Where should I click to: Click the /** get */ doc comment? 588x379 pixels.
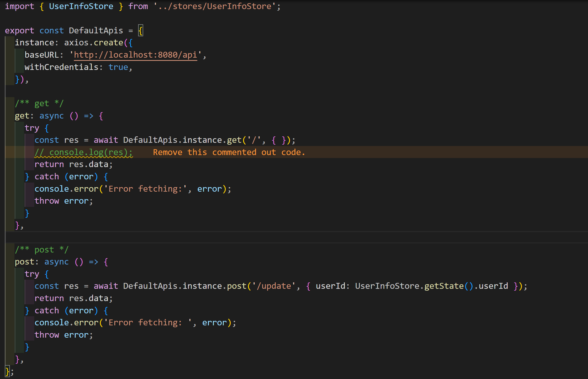click(x=39, y=103)
